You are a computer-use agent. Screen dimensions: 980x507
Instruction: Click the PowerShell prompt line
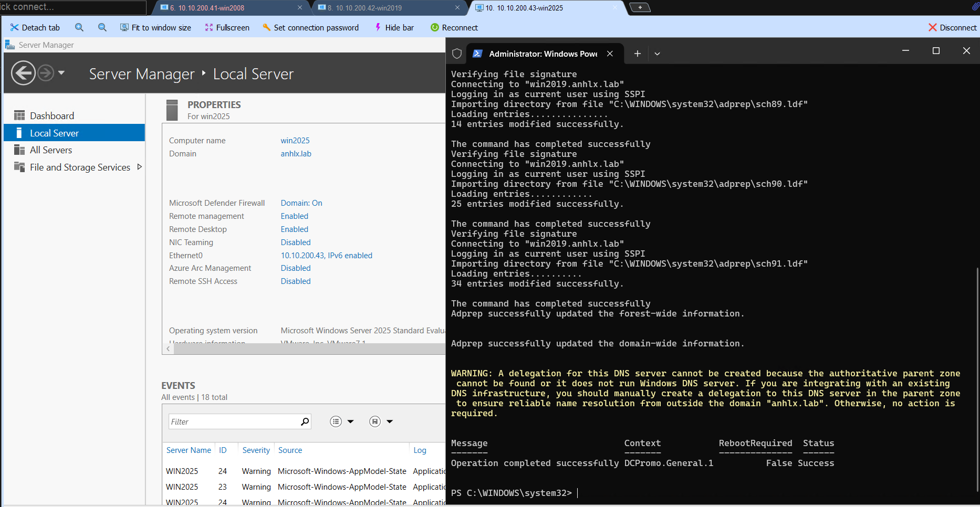tap(515, 493)
